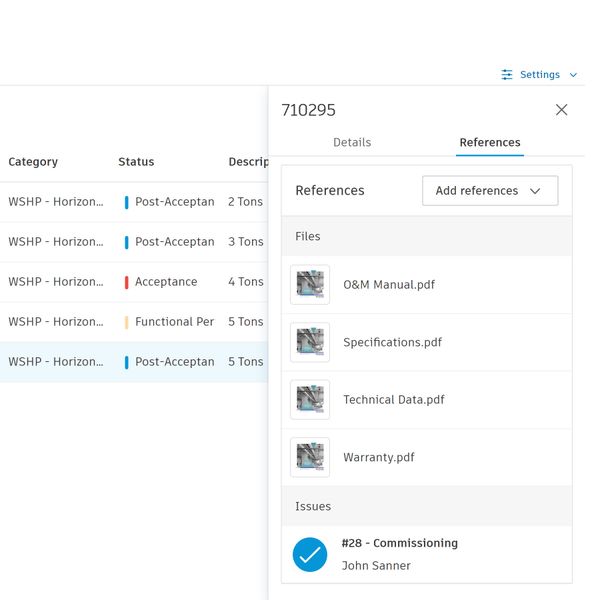600x600 pixels.
Task: Click the Technical Data.pdf file icon
Action: pyautogui.click(x=310, y=400)
